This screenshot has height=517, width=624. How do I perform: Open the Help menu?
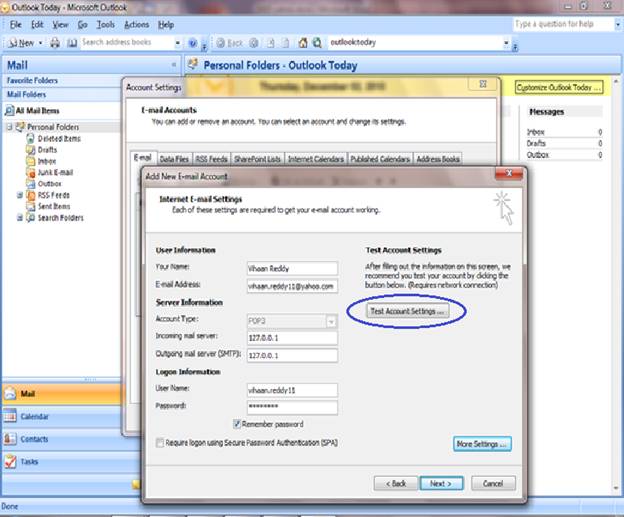[166, 25]
